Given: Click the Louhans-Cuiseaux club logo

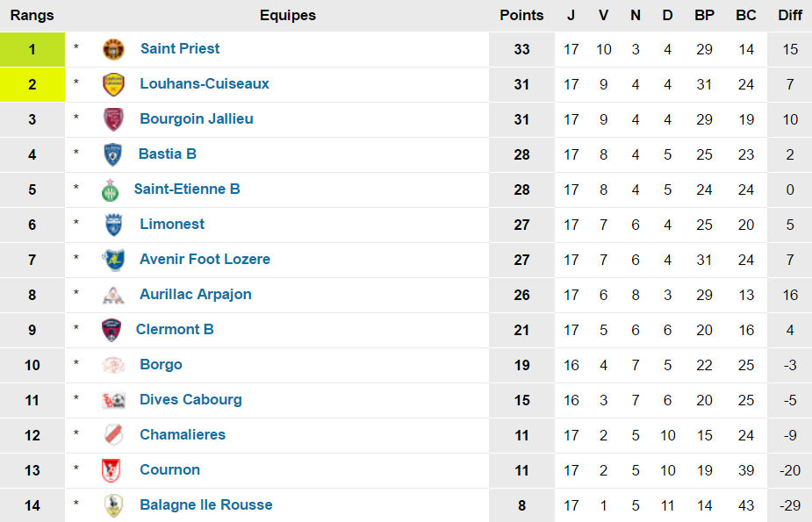Looking at the screenshot, I should 113,84.
